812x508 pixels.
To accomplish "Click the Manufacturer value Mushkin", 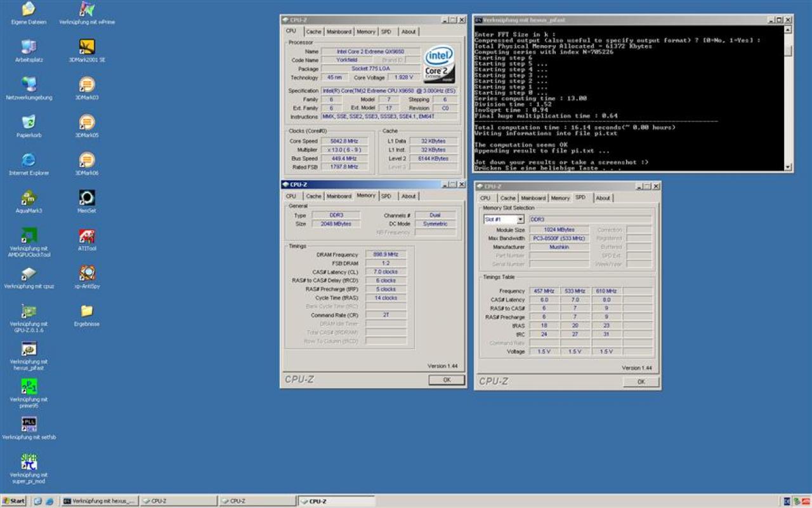I will click(559, 247).
